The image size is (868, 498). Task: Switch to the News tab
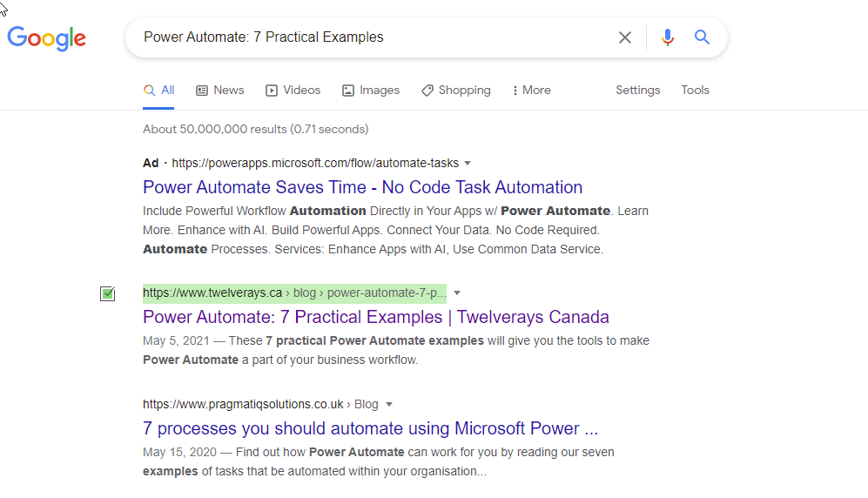tap(220, 91)
